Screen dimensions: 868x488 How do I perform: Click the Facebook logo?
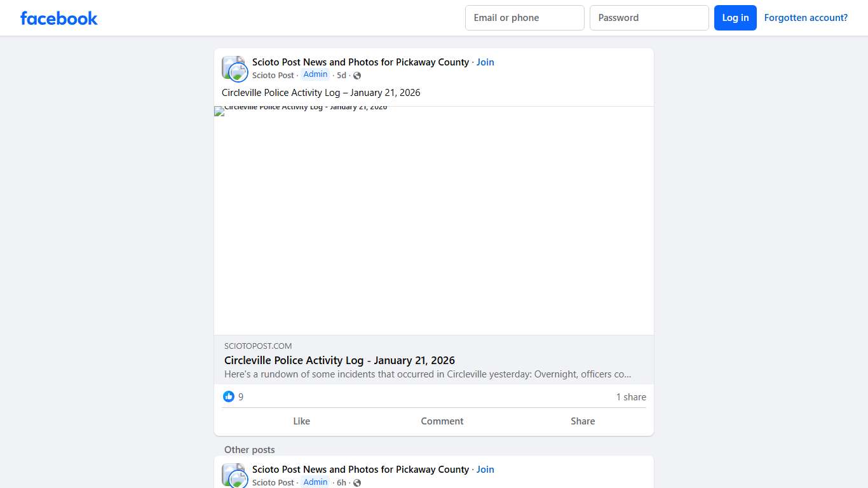pos(58,18)
